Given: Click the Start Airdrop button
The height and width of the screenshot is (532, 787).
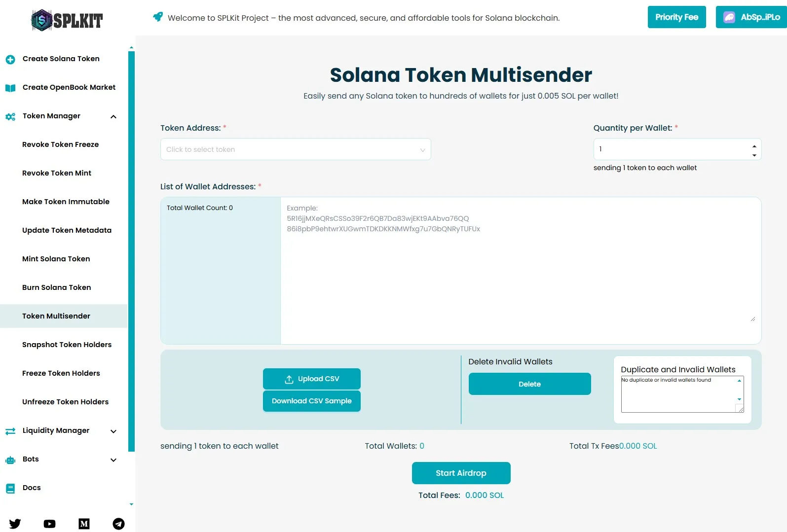Looking at the screenshot, I should (x=461, y=473).
